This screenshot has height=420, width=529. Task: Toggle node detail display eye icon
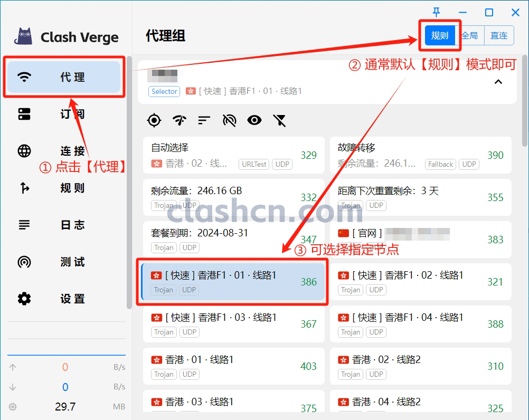(x=254, y=120)
